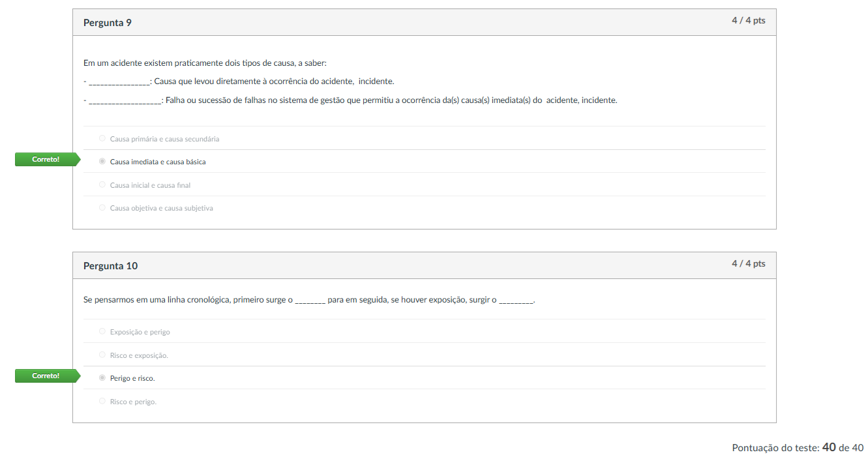Pick the 'Risco e perigo.' radio option
Image resolution: width=868 pixels, height=459 pixels.
click(x=102, y=401)
